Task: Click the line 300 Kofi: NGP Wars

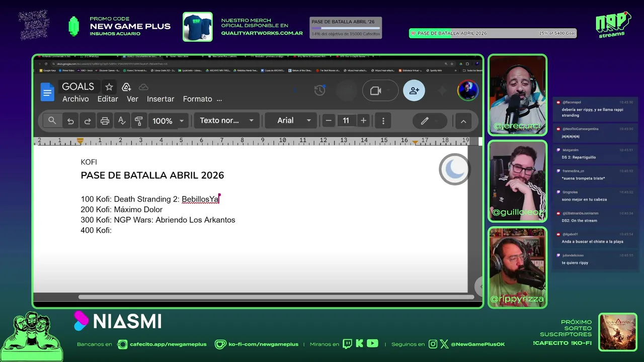Action: pos(158,220)
